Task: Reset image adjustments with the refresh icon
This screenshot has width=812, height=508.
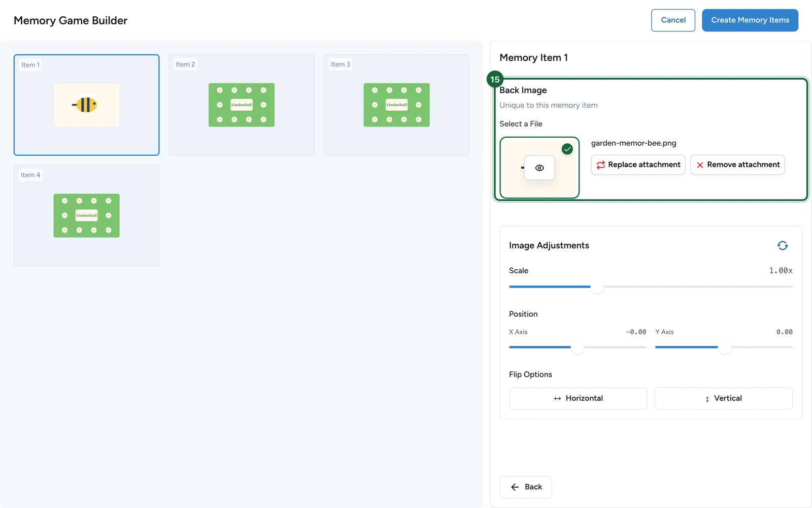Action: (783, 246)
